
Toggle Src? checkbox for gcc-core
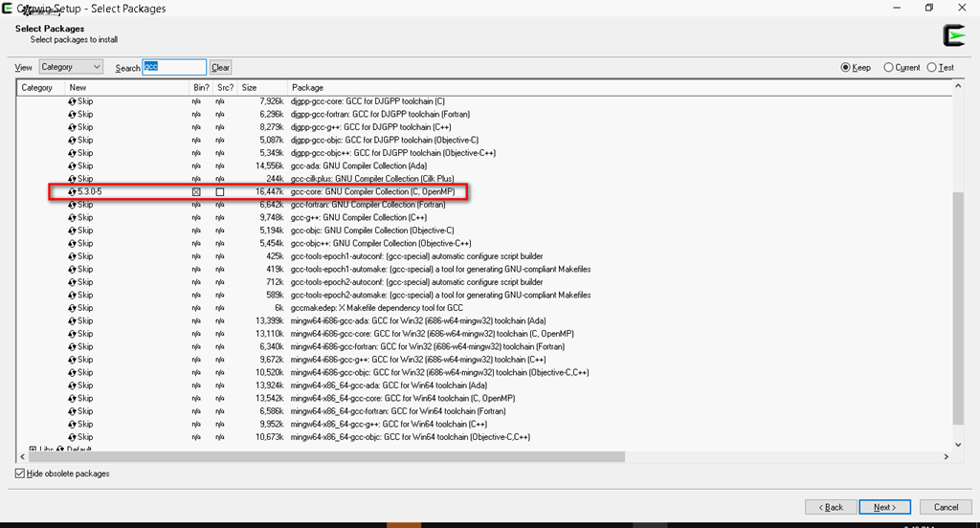[220, 192]
